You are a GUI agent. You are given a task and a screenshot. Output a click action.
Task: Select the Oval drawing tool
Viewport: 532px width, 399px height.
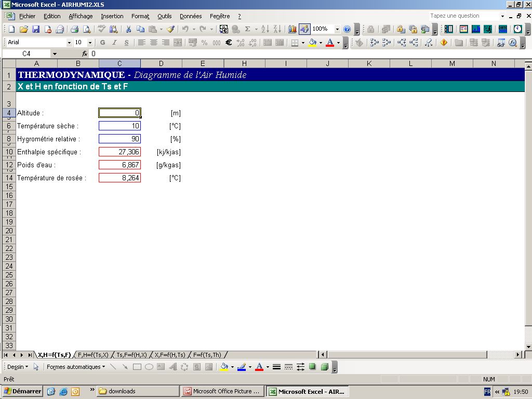pyautogui.click(x=149, y=367)
